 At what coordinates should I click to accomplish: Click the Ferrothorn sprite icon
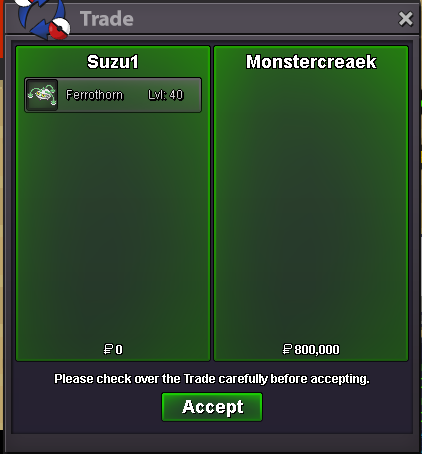click(42, 95)
